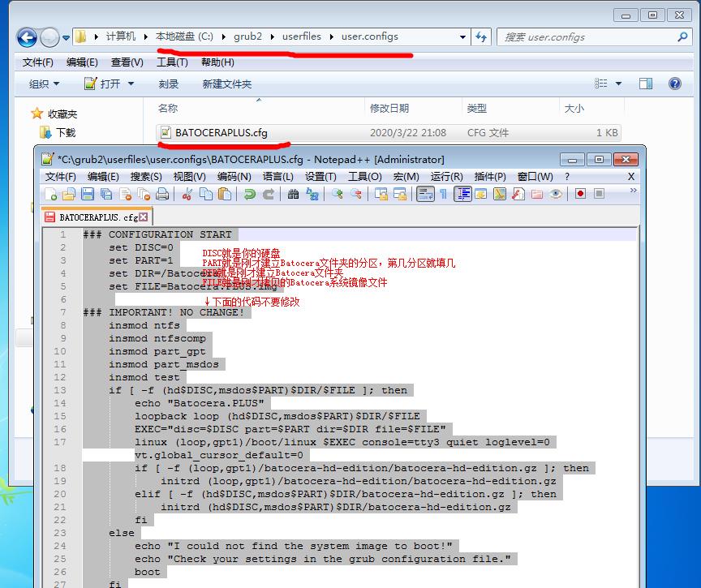The image size is (701, 588).
Task: Click the Zoom In magnifier icon
Action: [337, 194]
